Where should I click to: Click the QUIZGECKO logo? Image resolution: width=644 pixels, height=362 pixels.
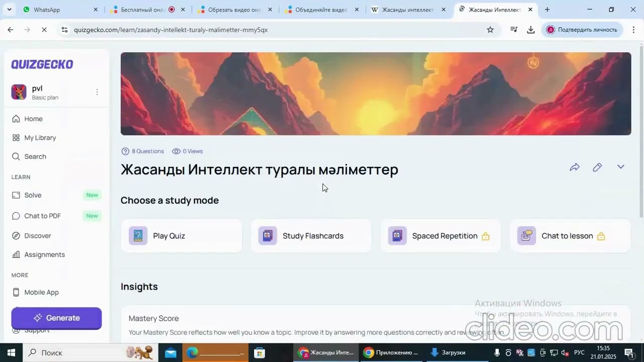click(x=42, y=64)
